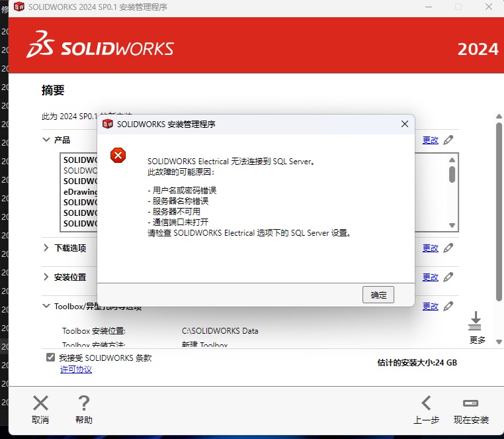This screenshot has width=504, height=439.
Task: Minimize the SOLIDWORKS installation manager window
Action: [429, 7]
